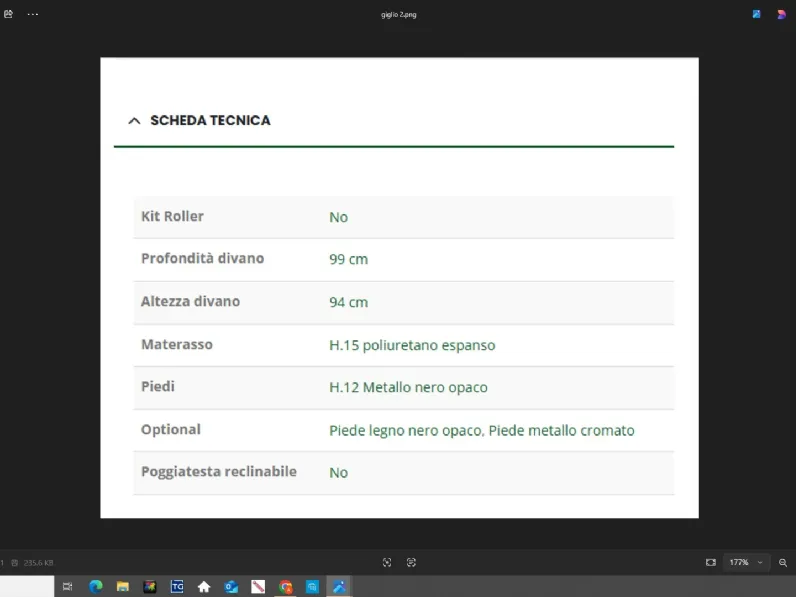Click the Kit Roller label
Screen dimensions: 796x597
(x=172, y=216)
